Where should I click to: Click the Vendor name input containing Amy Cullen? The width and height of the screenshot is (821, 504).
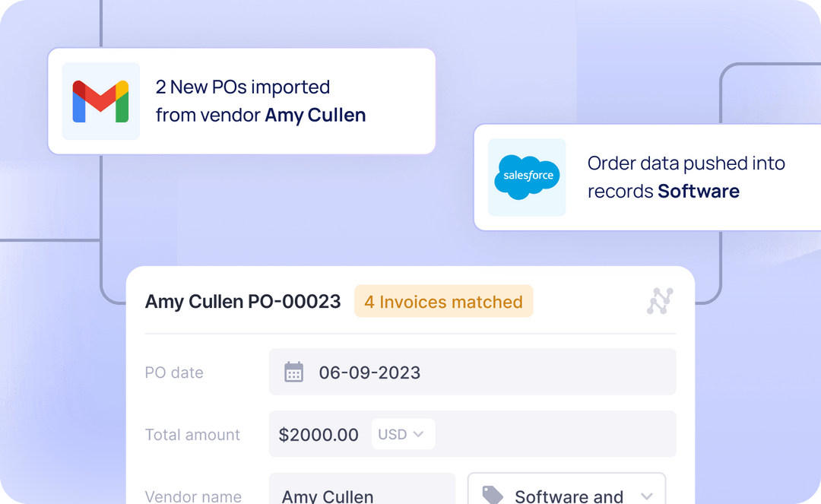(362, 490)
